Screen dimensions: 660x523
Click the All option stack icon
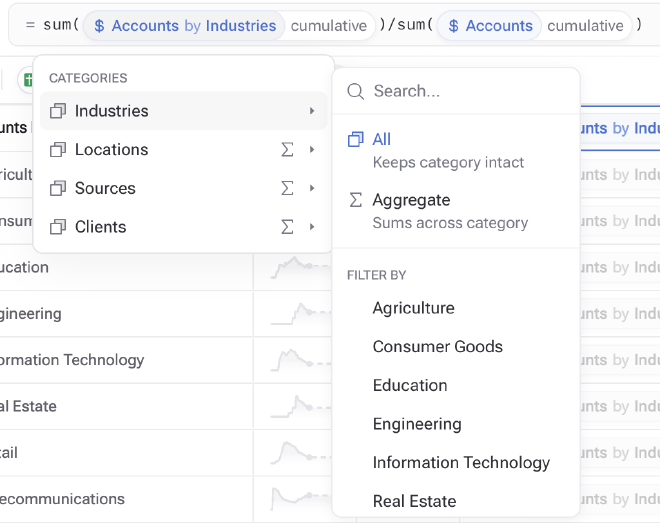click(355, 139)
